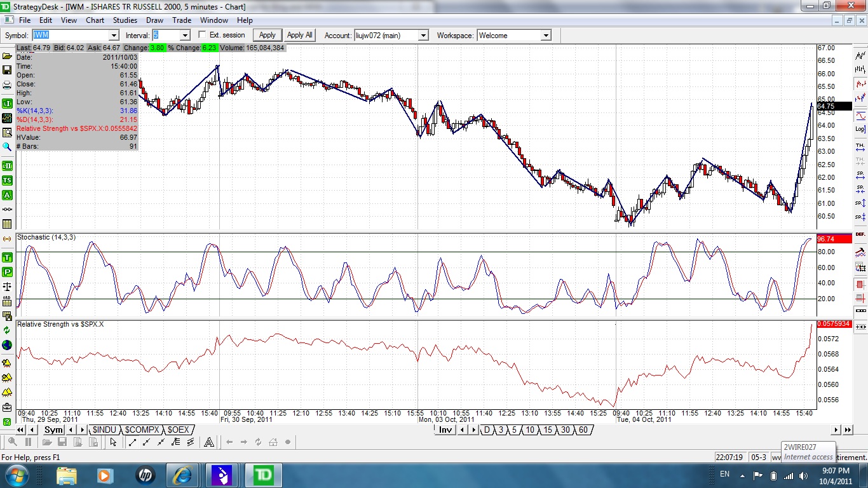Screen dimensions: 868x488
Task: Select the D interval tab
Action: pyautogui.click(x=487, y=430)
